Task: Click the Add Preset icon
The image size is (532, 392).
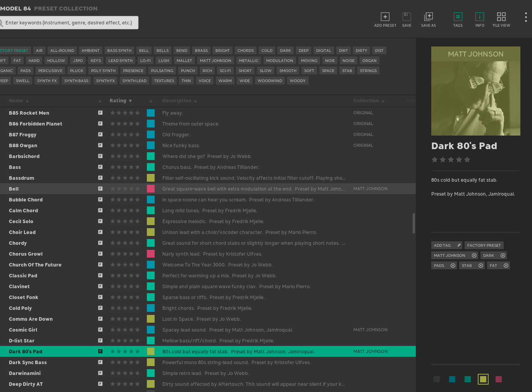Action: click(x=385, y=17)
